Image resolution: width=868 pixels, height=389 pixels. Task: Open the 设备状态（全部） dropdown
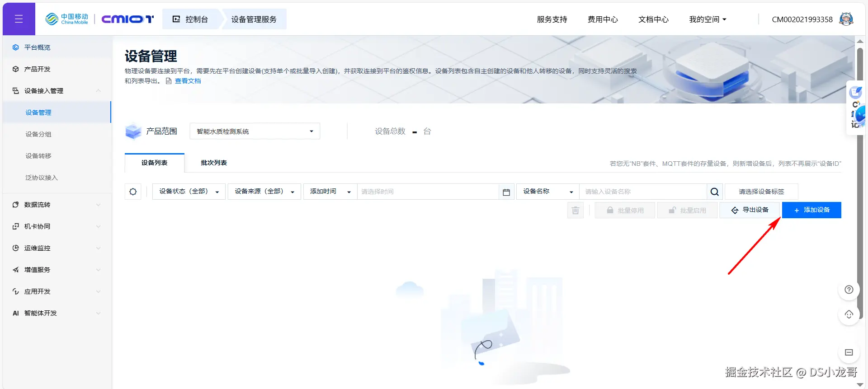[189, 192]
